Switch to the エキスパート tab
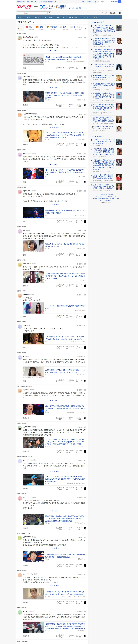 pos(48,17)
